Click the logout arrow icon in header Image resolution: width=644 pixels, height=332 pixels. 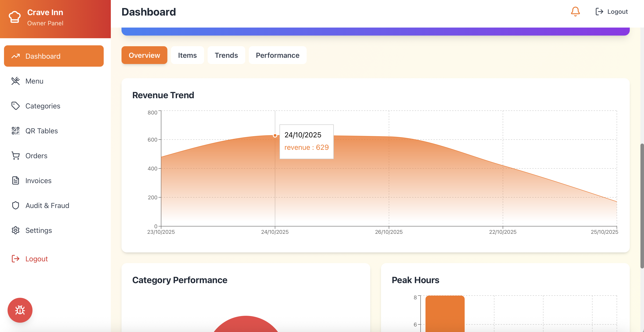click(x=599, y=12)
